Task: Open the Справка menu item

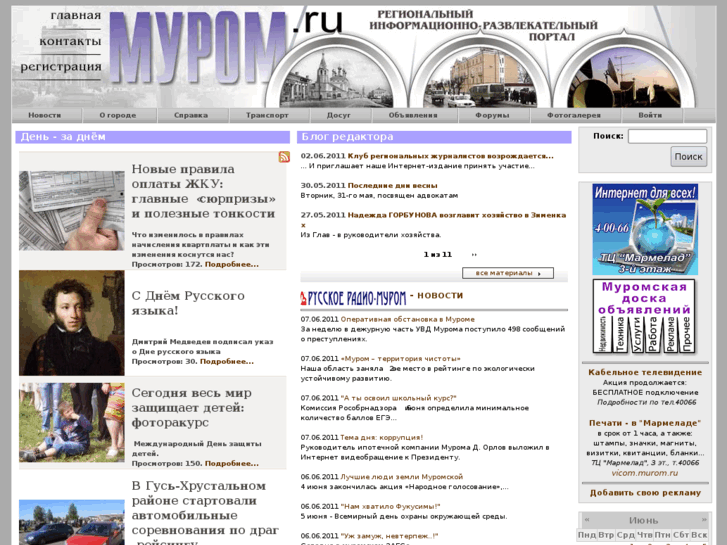Action: [x=191, y=115]
